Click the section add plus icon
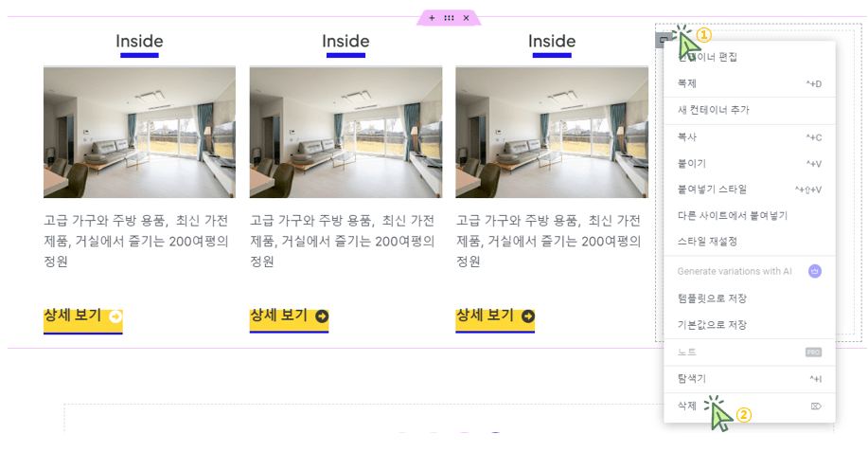 [432, 18]
